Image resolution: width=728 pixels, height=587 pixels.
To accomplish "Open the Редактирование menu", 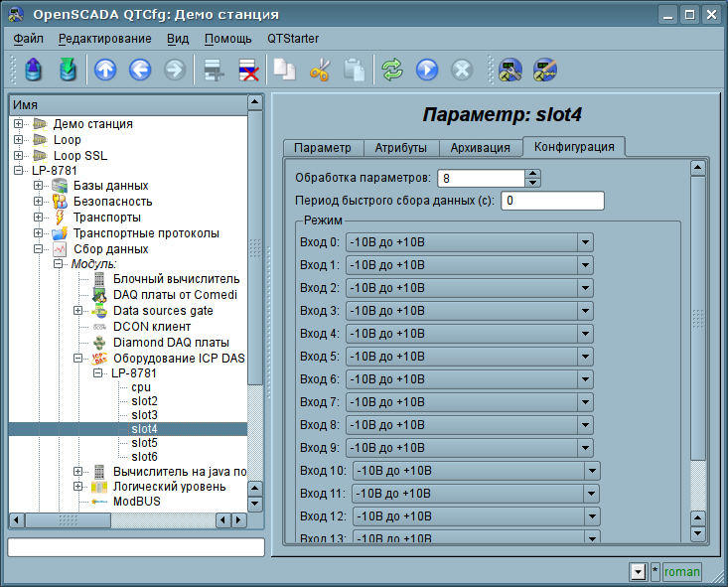I will tap(104, 39).
